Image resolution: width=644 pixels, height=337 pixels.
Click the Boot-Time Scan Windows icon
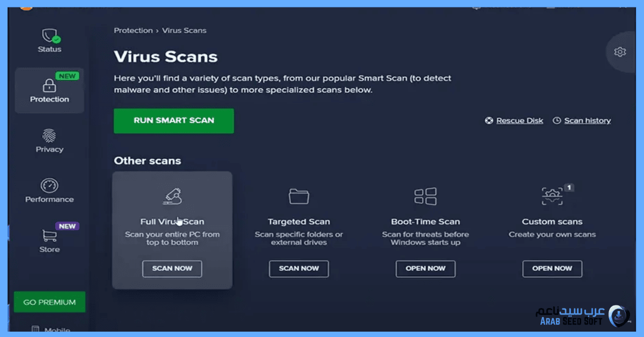426,196
